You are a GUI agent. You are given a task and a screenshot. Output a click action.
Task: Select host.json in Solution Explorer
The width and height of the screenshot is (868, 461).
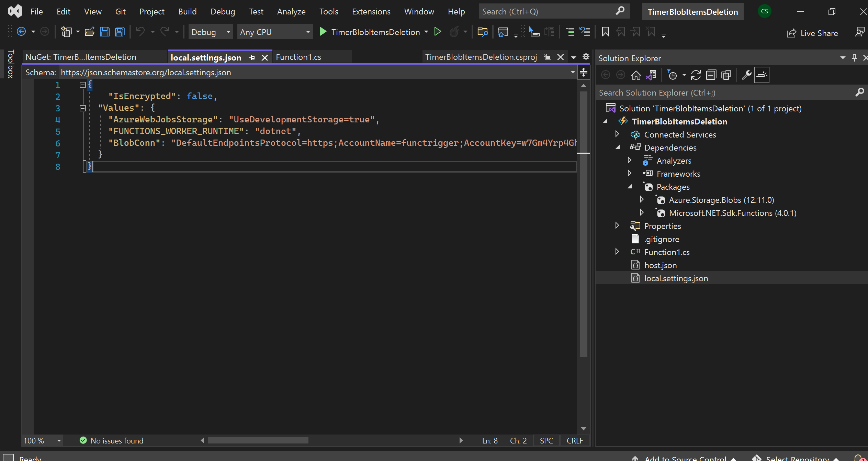(660, 265)
